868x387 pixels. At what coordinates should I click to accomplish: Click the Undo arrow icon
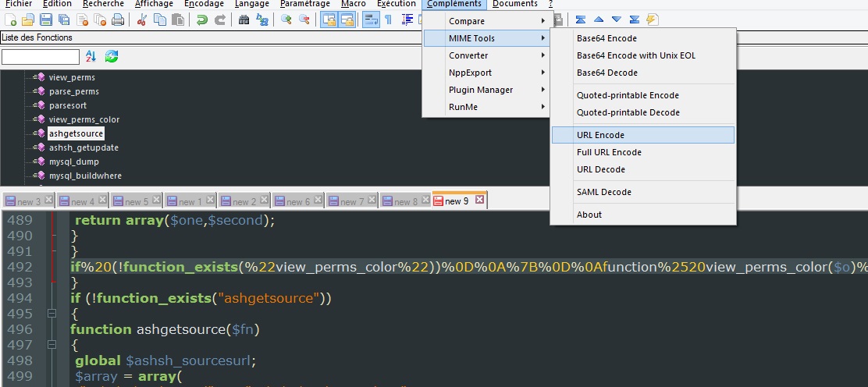tap(202, 20)
